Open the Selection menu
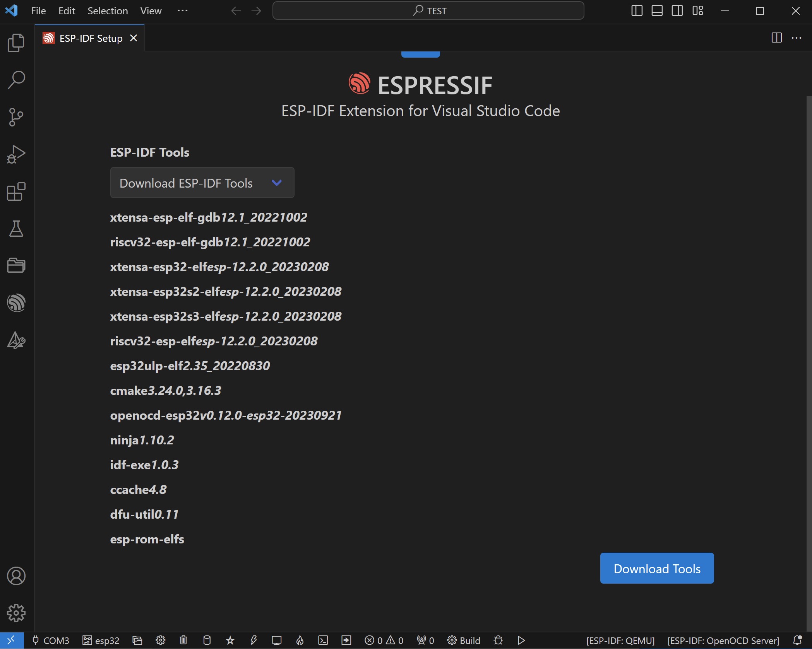This screenshot has width=812, height=649. click(108, 11)
